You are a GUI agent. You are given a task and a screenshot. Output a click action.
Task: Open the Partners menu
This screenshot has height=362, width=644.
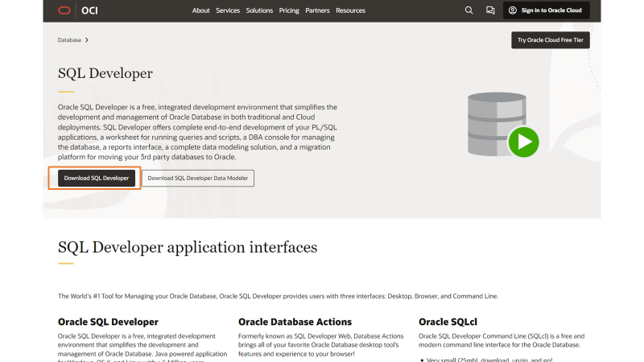317,10
